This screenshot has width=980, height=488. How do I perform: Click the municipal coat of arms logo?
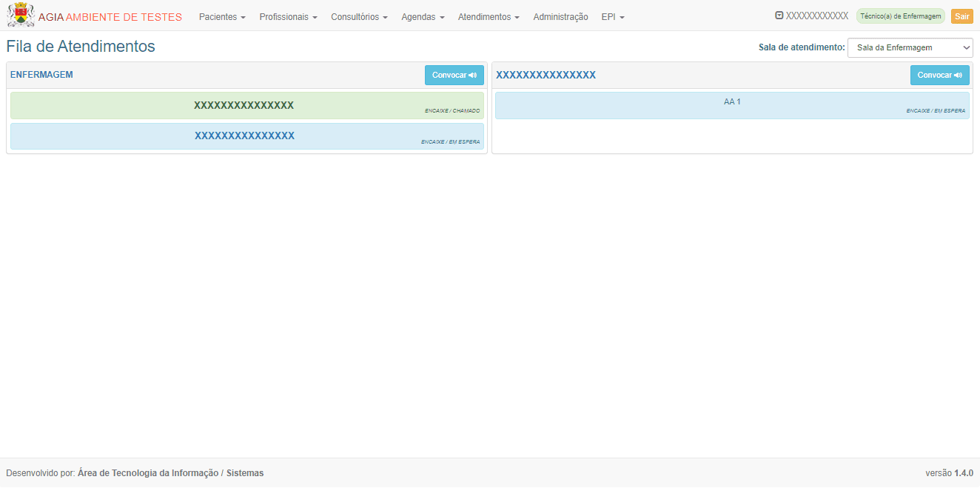click(x=21, y=16)
